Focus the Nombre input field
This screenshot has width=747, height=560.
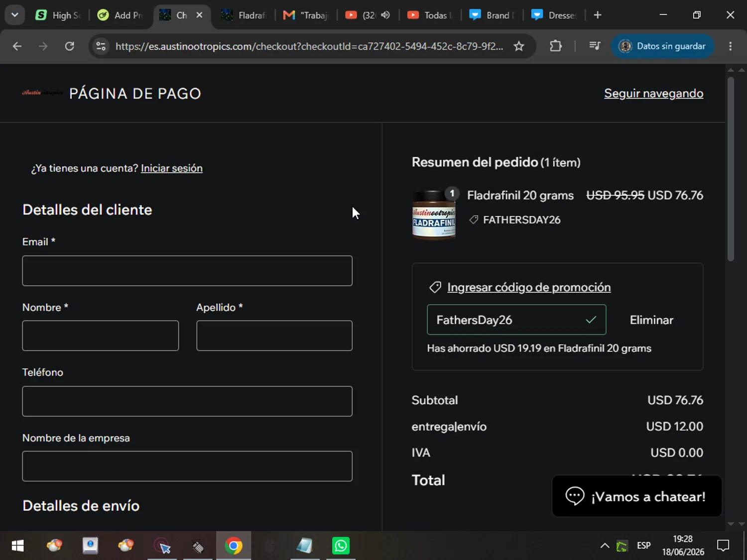pos(101,336)
